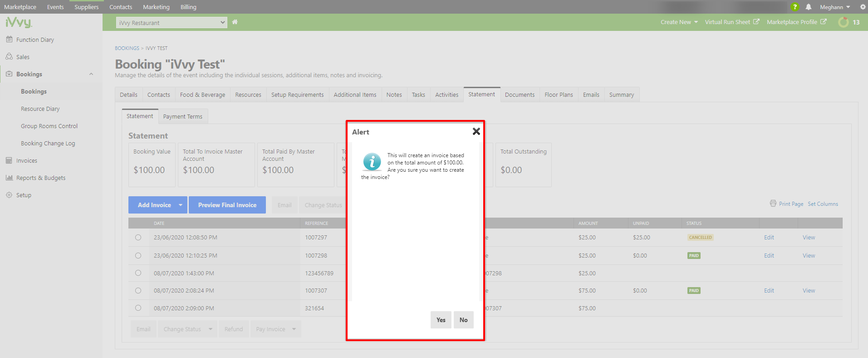The image size is (868, 358).
Task: Select radio for reference 321654
Action: [138, 308]
